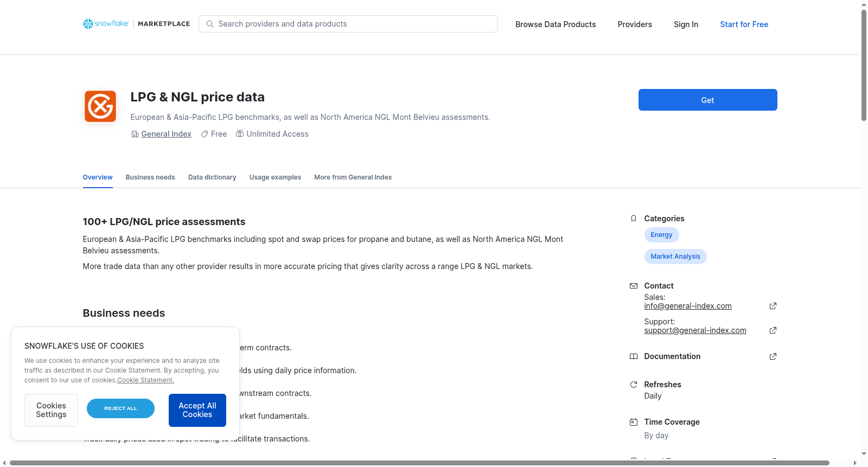
Task: Click the horizontal scrollbar thumb
Action: [x=419, y=463]
